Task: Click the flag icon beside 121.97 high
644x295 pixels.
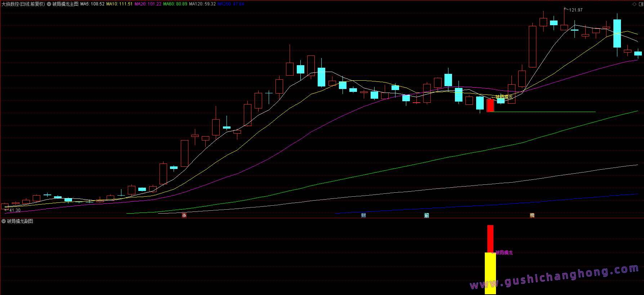Action: tap(565, 9)
